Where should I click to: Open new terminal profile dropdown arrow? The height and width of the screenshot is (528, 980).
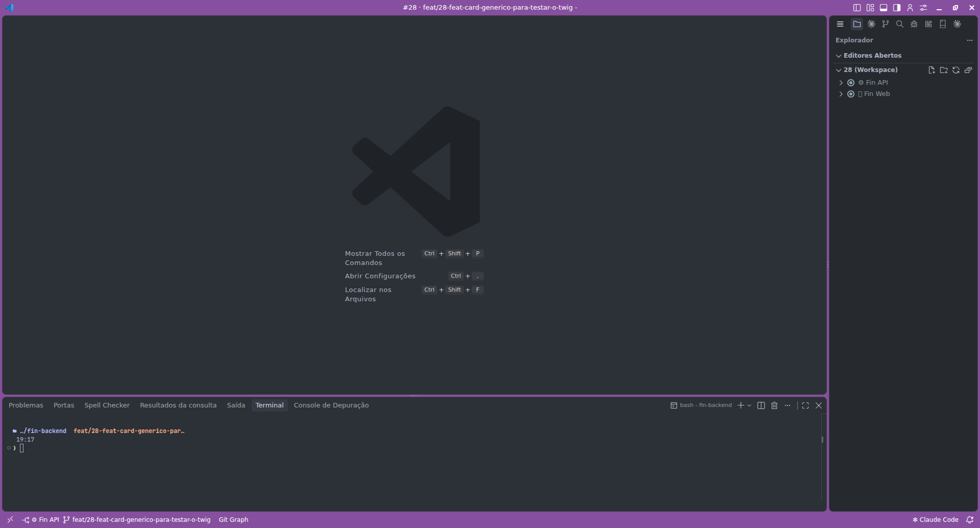pos(749,405)
